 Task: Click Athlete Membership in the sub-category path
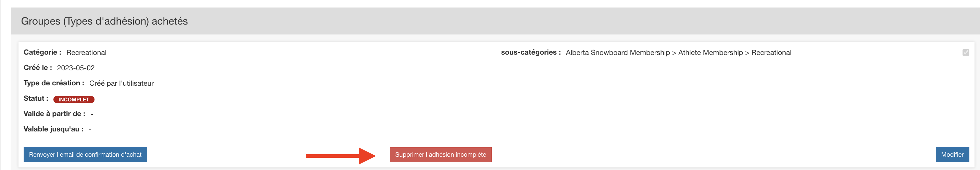710,53
